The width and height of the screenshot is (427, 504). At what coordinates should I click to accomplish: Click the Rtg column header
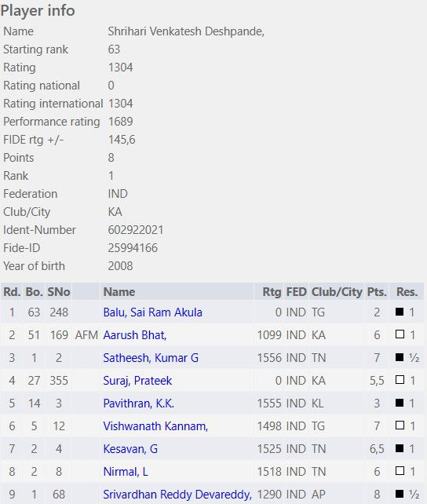pos(272,292)
